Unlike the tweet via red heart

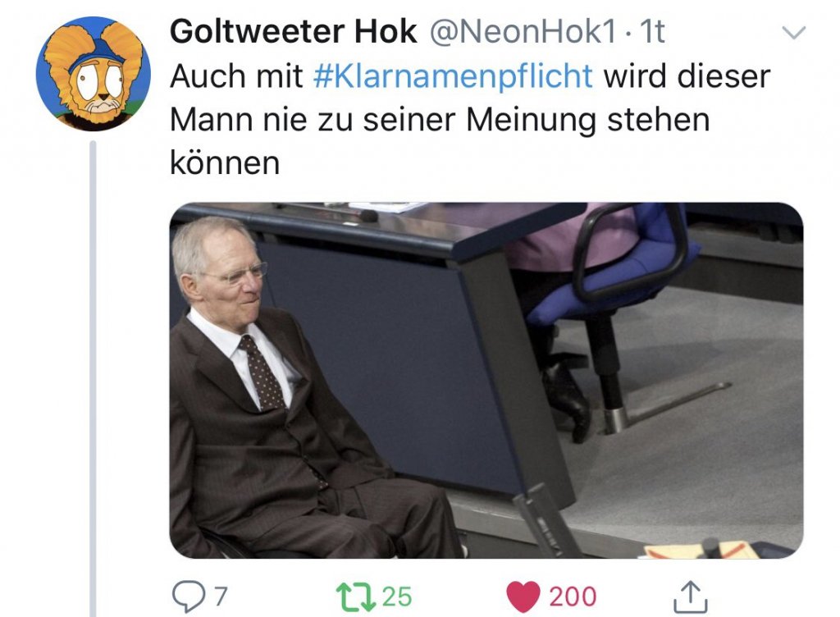[x=523, y=596]
